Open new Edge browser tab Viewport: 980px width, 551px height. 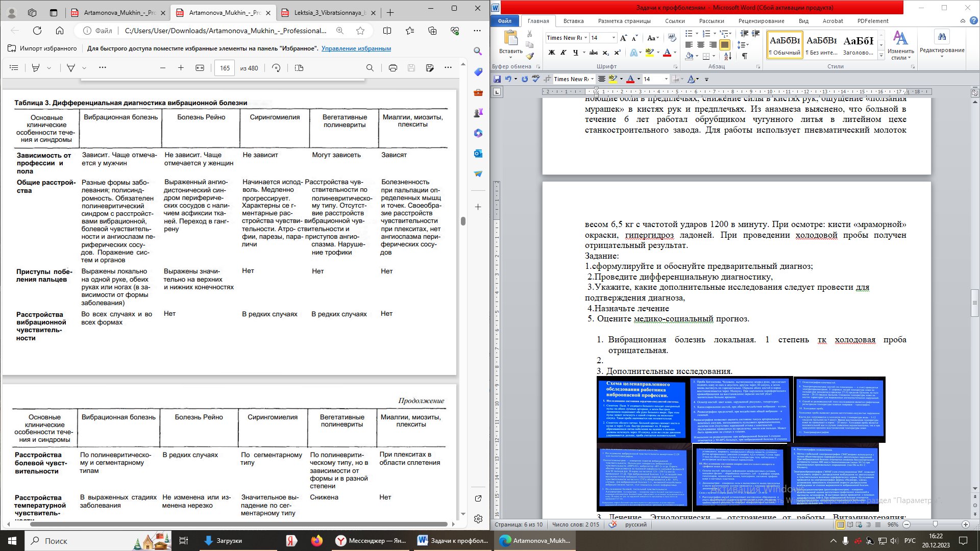click(390, 13)
